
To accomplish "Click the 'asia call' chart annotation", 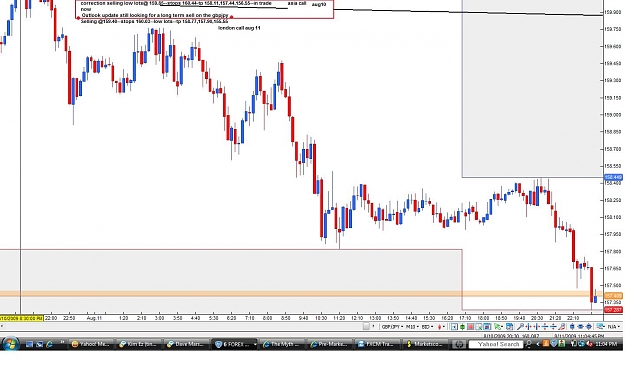I will point(297,3).
